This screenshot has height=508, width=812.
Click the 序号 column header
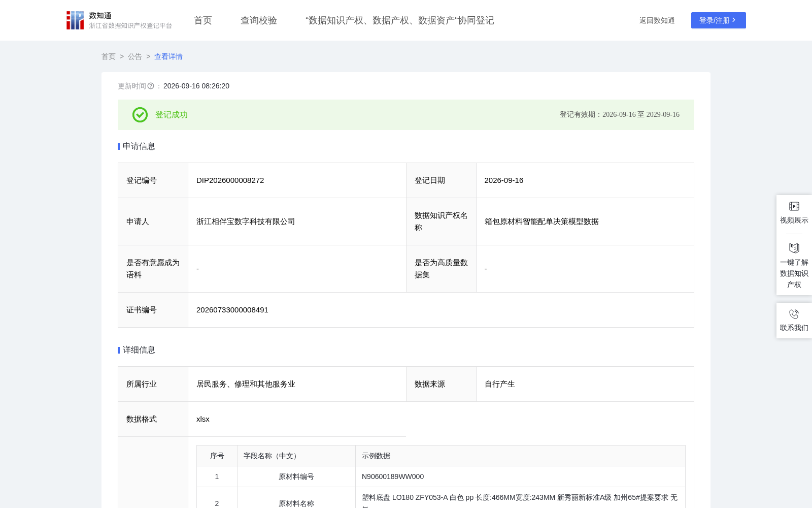[x=217, y=456]
